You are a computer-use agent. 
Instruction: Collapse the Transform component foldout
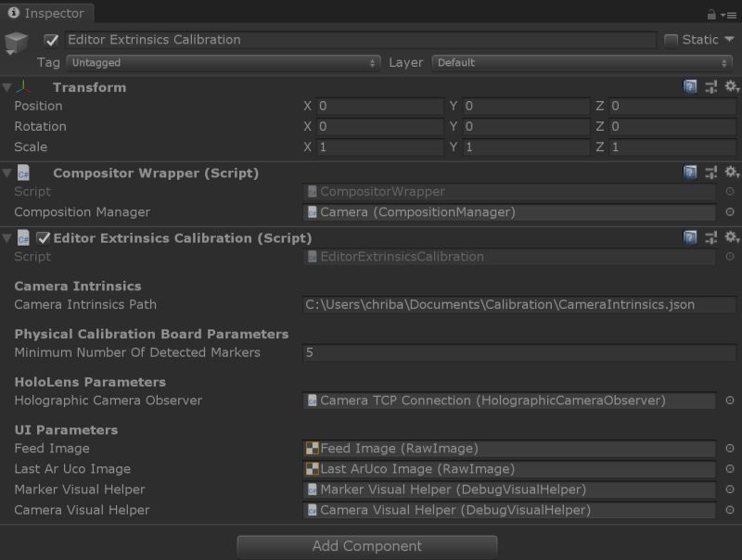(x=6, y=87)
